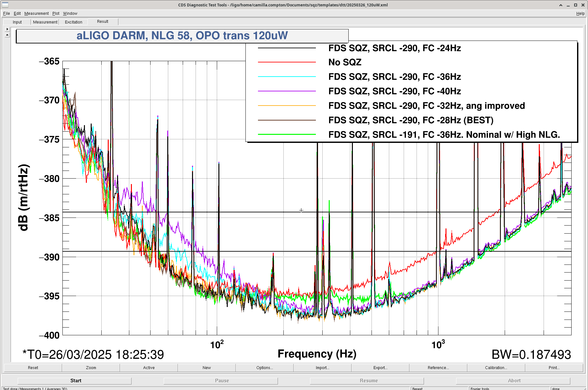Open the Plot menu
Viewport: 588px width, 390px height.
56,14
